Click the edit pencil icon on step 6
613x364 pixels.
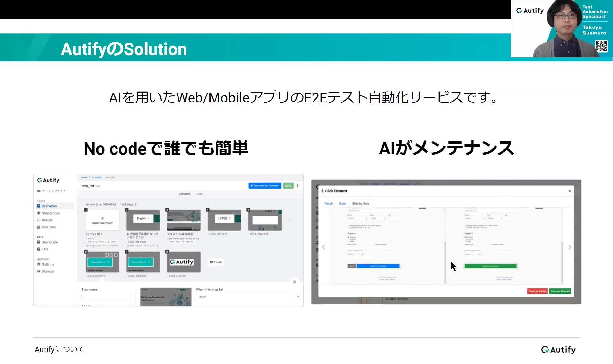coord(107,255)
